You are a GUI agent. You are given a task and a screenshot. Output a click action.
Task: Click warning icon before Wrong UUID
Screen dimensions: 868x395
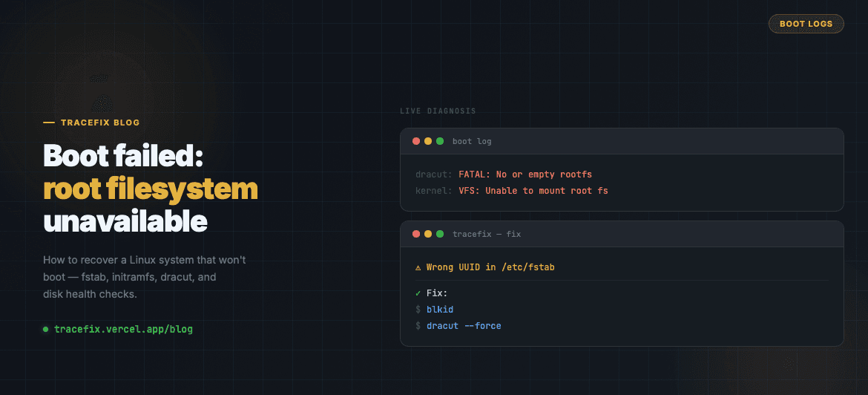pyautogui.click(x=418, y=267)
